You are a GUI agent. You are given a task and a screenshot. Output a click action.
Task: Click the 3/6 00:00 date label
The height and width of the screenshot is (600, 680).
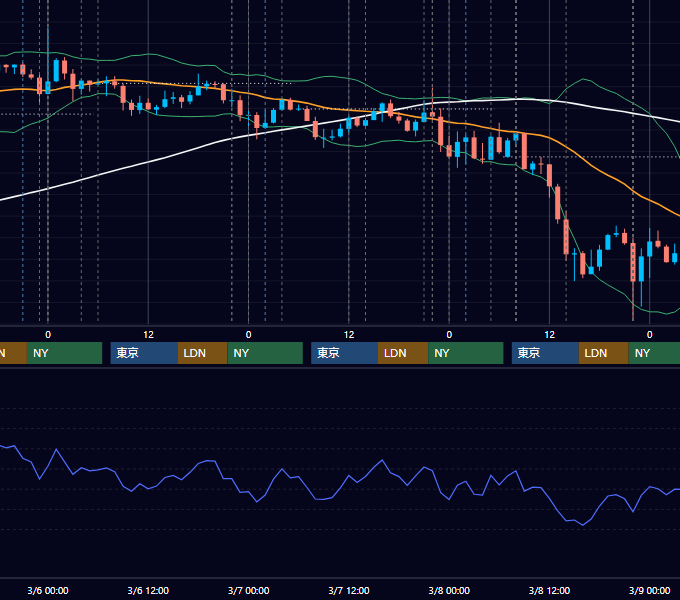coord(48,590)
